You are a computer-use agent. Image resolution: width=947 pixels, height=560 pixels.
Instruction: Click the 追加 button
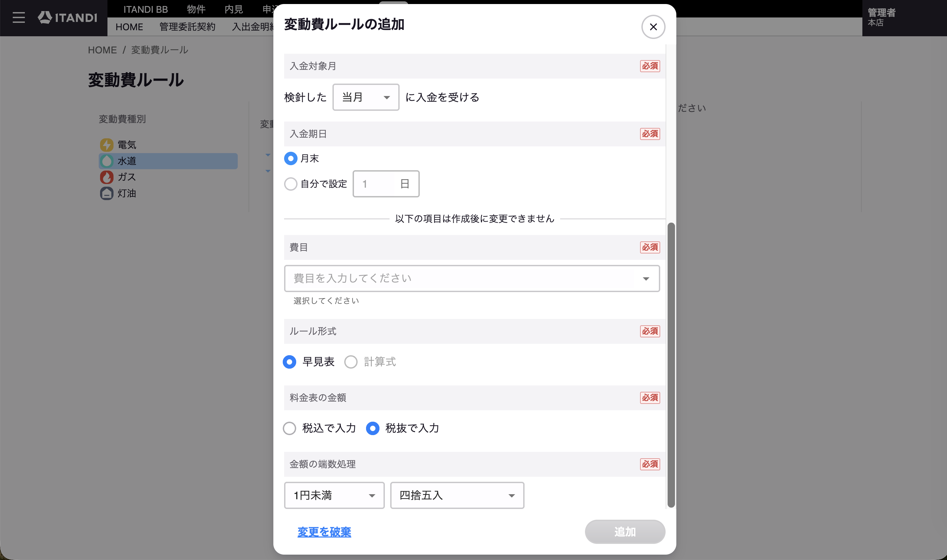click(x=625, y=532)
